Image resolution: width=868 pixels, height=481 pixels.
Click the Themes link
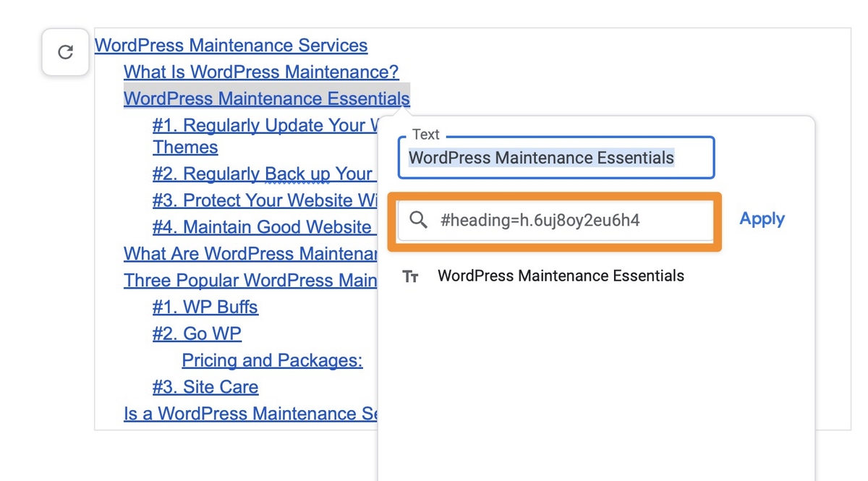[185, 148]
